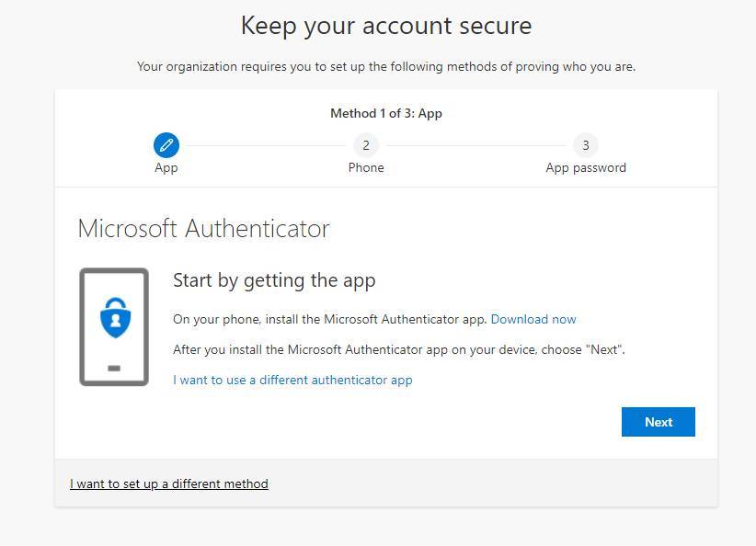
Task: Click the blue lock shield icon on the phone
Action: coord(115,317)
